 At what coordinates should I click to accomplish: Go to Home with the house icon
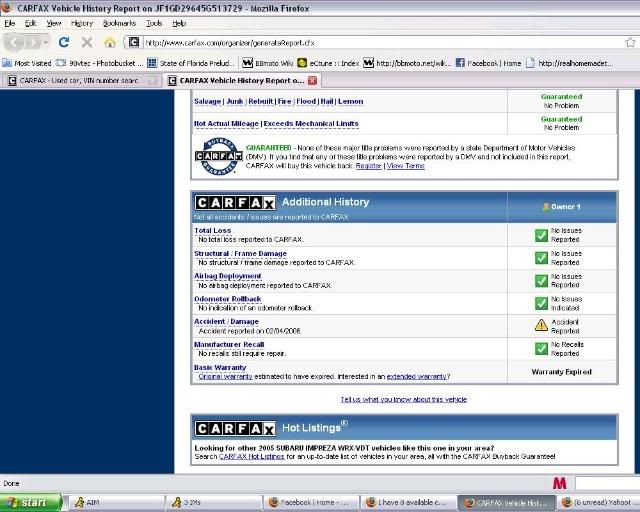[x=109, y=42]
